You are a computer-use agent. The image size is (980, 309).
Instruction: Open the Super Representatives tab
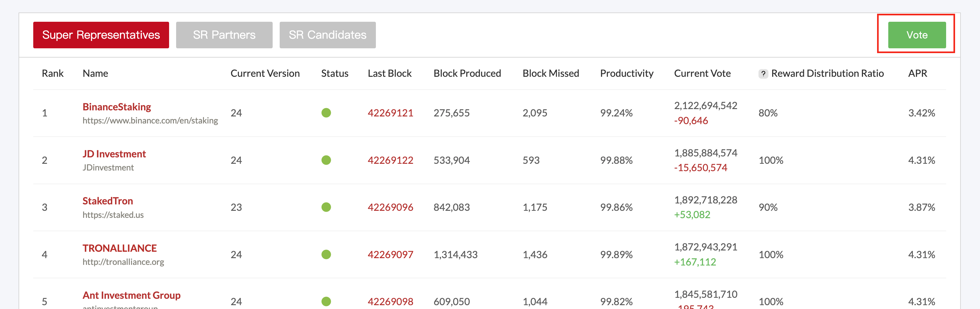pyautogui.click(x=101, y=35)
